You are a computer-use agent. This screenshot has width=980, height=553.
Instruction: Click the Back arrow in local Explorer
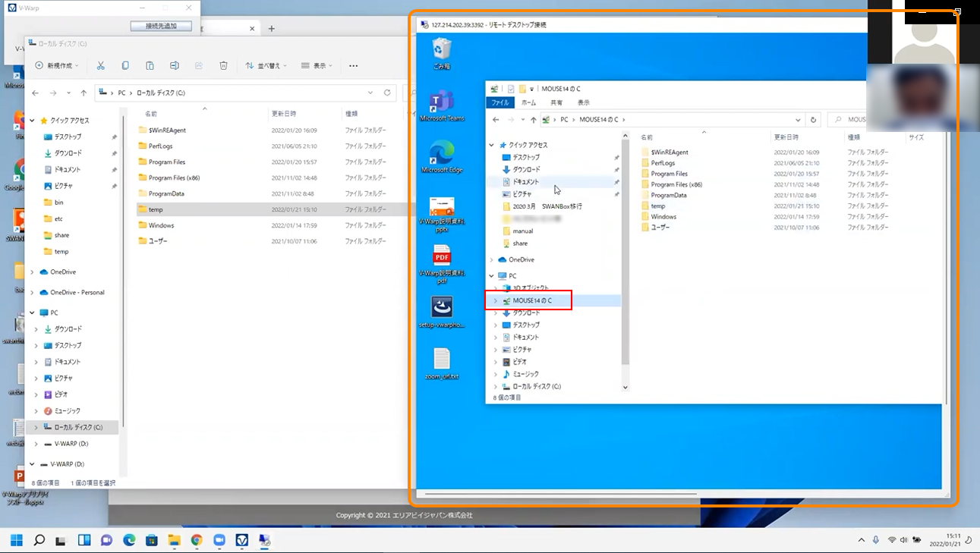pyautogui.click(x=35, y=93)
